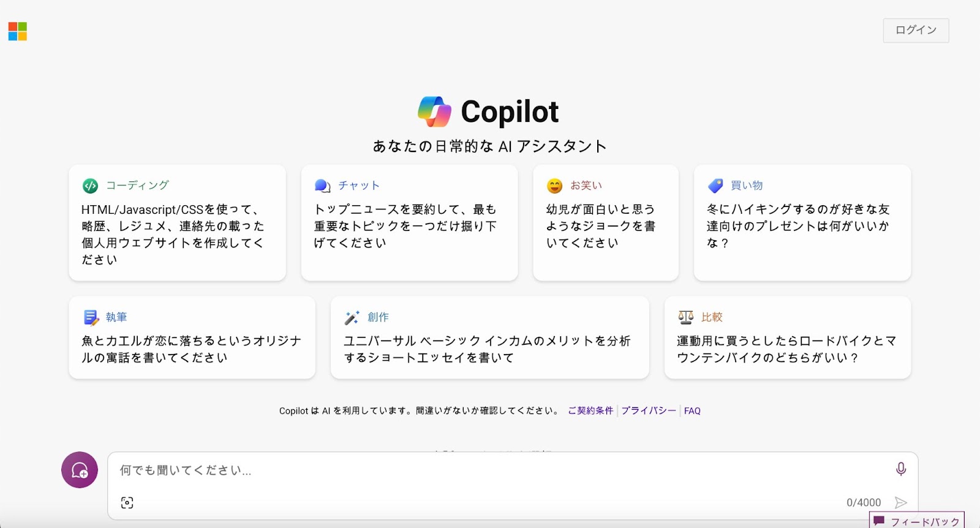Viewport: 980px width, 528px height.
Task: Click the 0/4000 character counter
Action: coord(864,502)
